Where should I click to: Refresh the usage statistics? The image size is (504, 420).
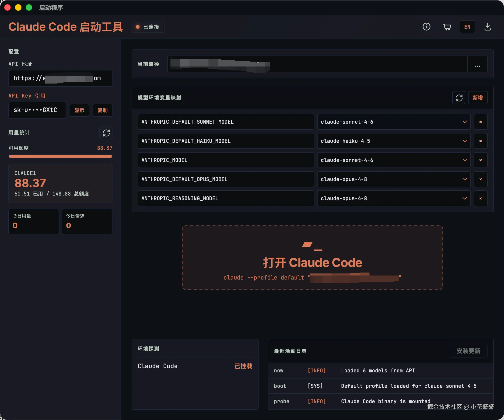pos(106,133)
